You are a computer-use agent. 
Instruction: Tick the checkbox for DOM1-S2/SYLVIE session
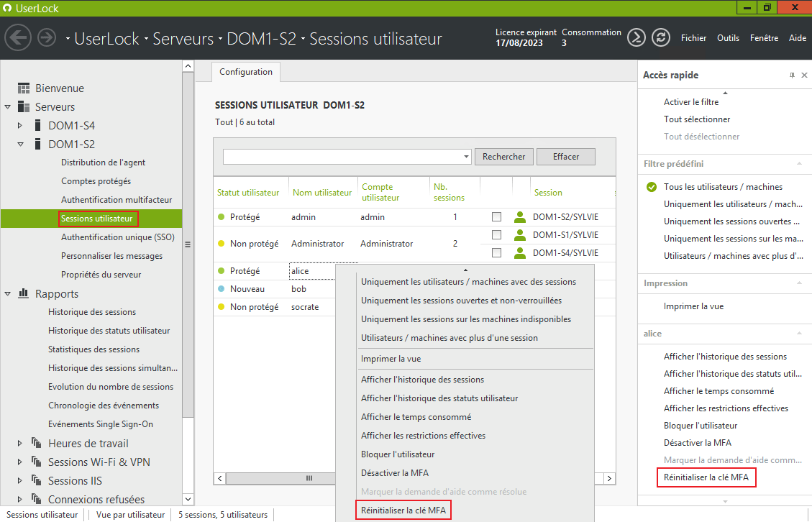496,217
